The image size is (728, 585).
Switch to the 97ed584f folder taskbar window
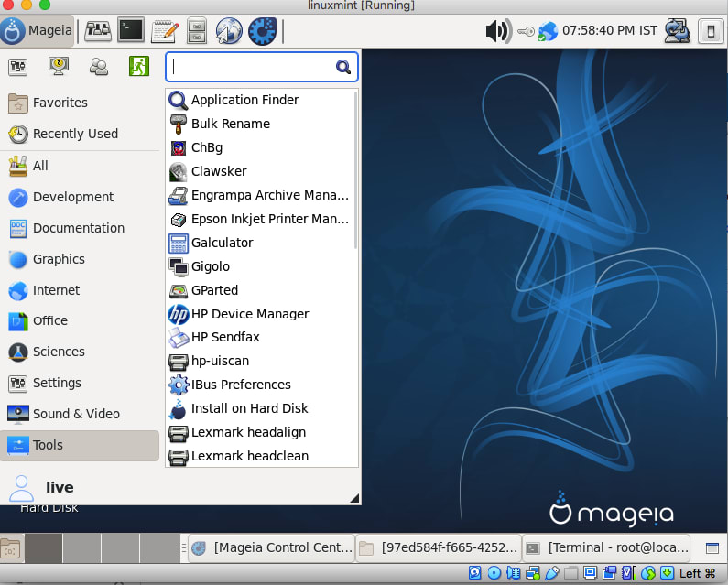439,548
